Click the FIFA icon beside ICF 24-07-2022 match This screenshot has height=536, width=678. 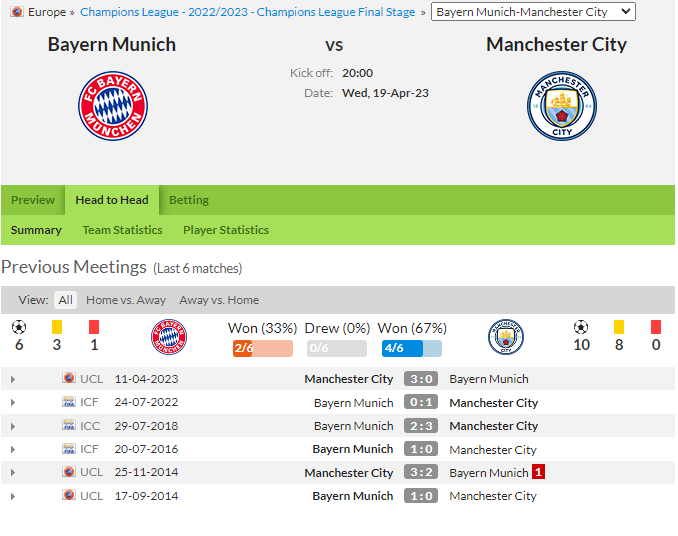69,402
